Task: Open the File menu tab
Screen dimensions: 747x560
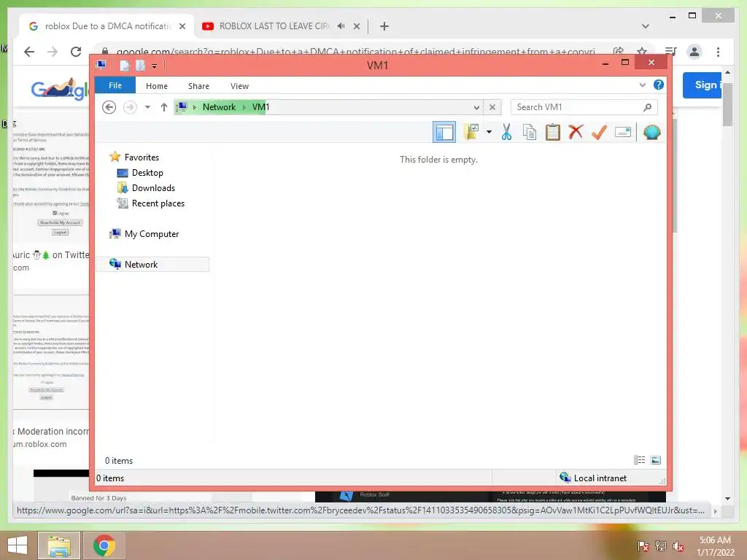Action: point(115,85)
